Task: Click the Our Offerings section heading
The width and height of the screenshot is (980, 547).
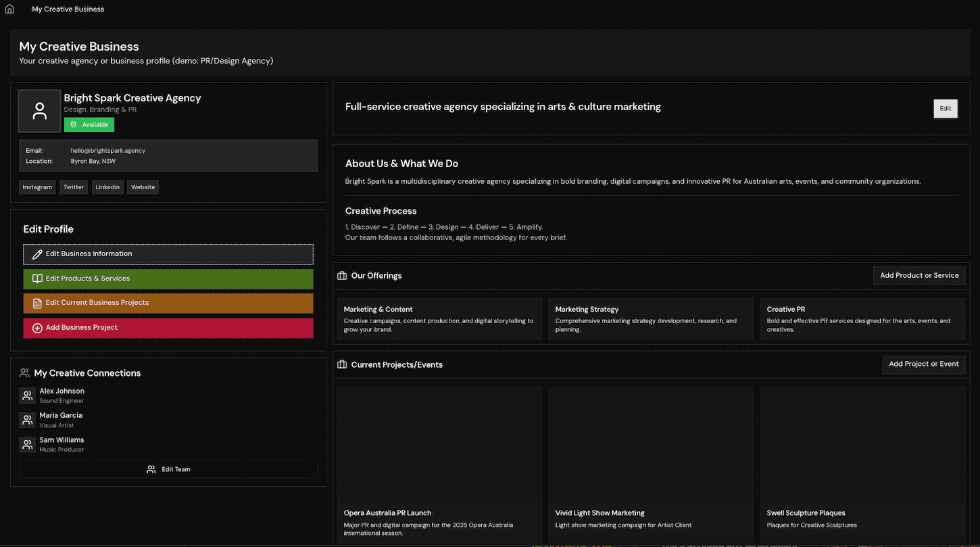Action: coord(376,276)
